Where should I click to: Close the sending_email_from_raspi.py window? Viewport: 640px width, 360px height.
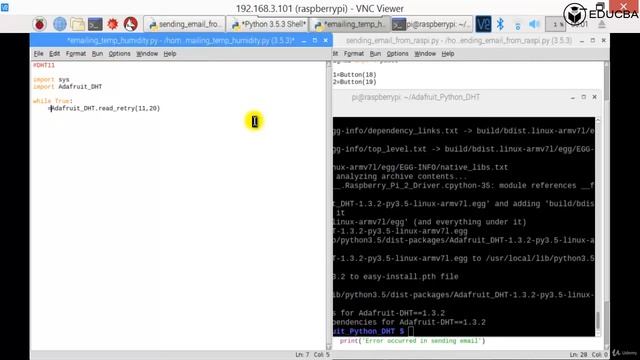[x=604, y=40]
